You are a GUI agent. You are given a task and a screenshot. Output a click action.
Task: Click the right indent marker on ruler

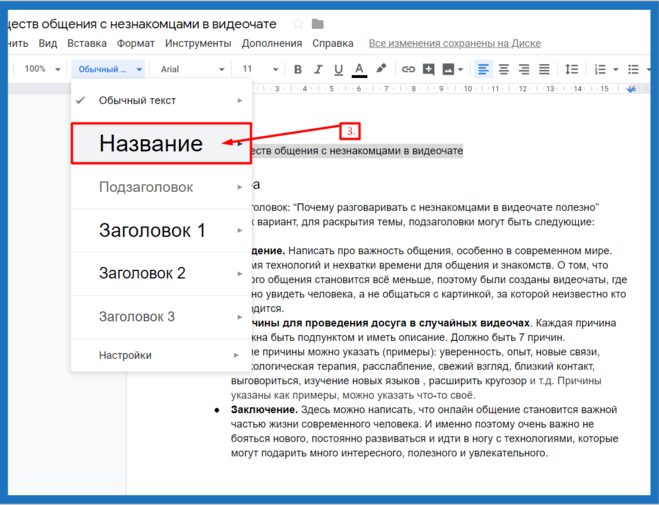630,89
